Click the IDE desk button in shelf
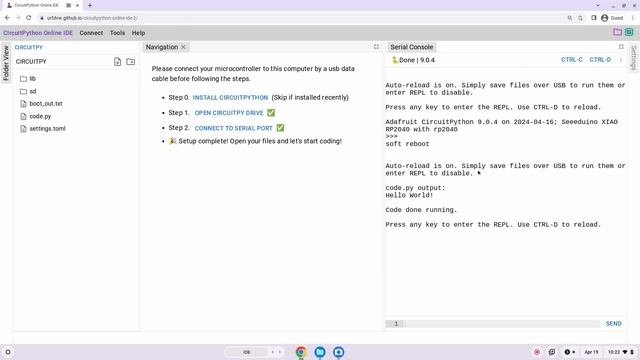The image size is (640, 360). pos(247,352)
